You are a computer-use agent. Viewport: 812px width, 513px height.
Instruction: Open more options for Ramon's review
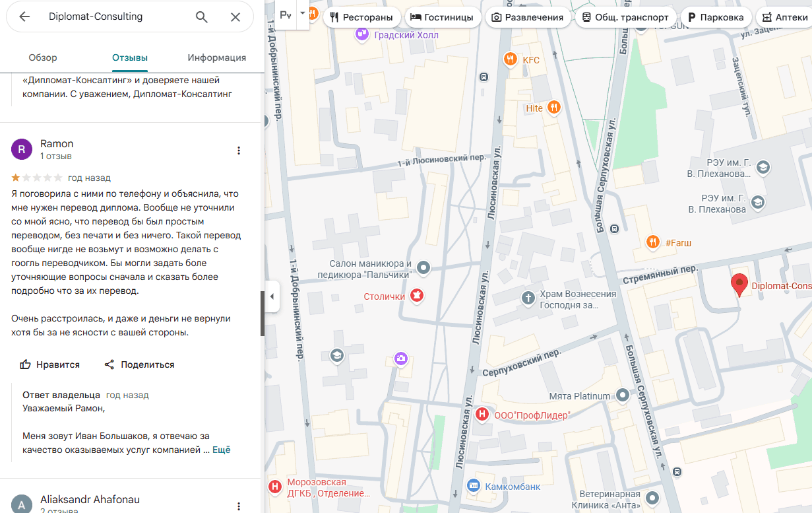[239, 151]
